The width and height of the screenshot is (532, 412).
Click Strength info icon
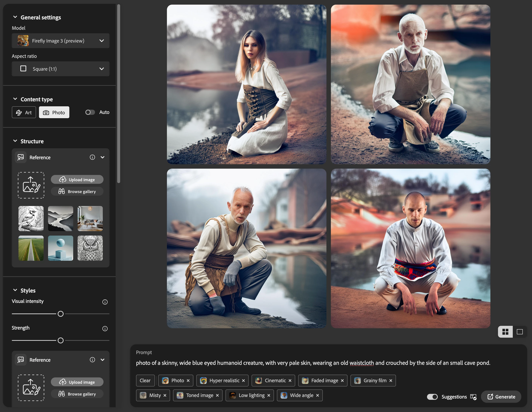105,329
